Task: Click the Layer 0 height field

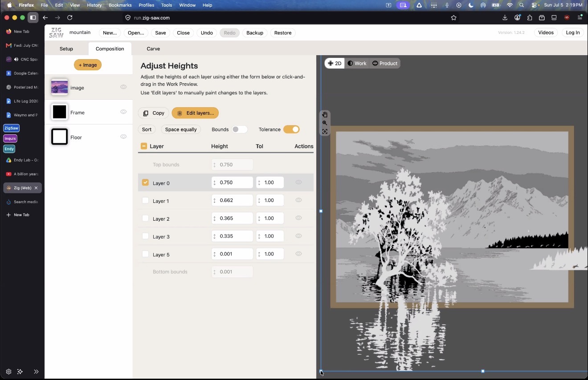Action: 233,182
